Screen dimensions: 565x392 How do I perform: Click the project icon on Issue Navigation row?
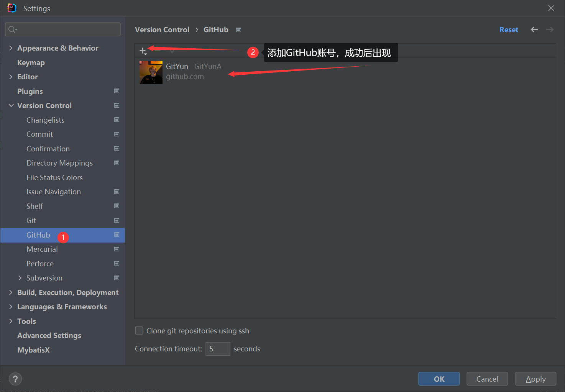point(117,192)
